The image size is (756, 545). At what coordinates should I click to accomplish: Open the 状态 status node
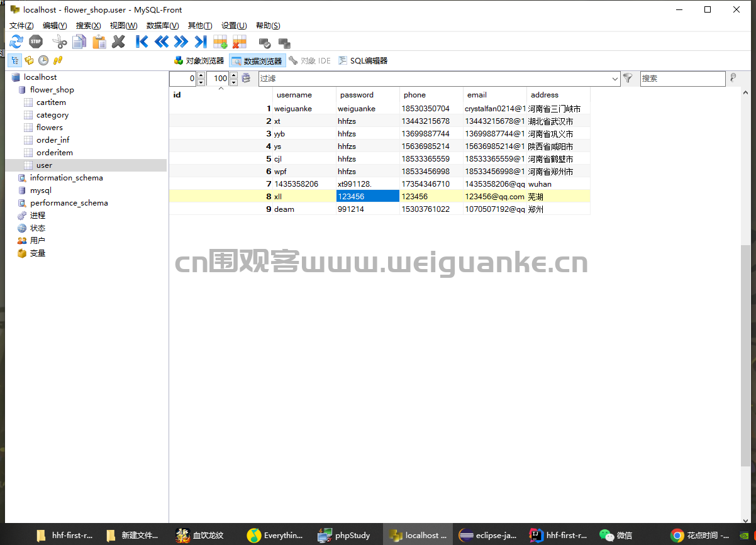pyautogui.click(x=38, y=228)
